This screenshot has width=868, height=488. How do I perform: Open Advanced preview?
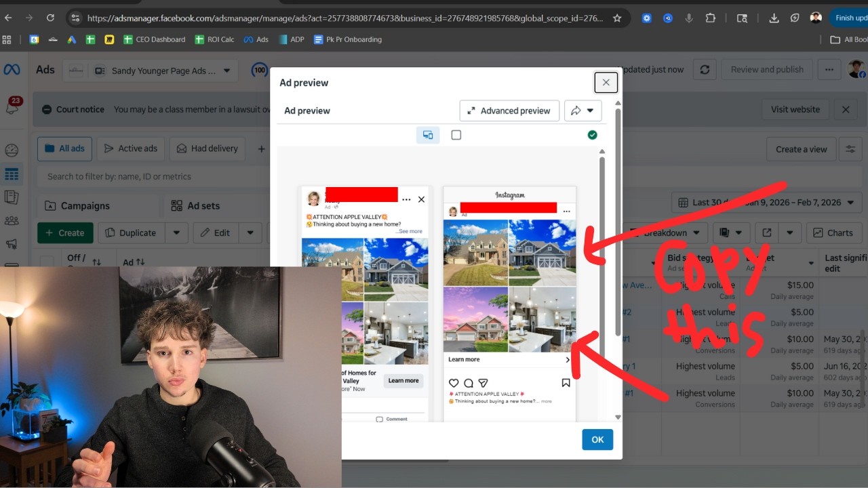click(509, 110)
